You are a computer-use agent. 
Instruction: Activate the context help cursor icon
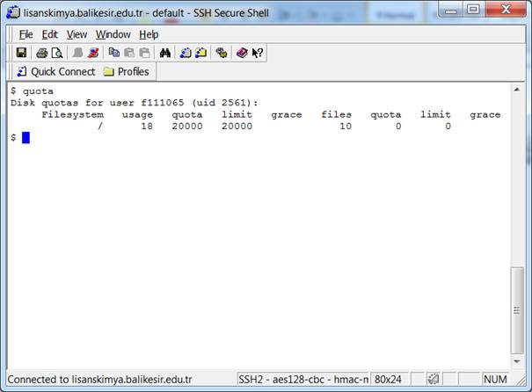point(258,53)
